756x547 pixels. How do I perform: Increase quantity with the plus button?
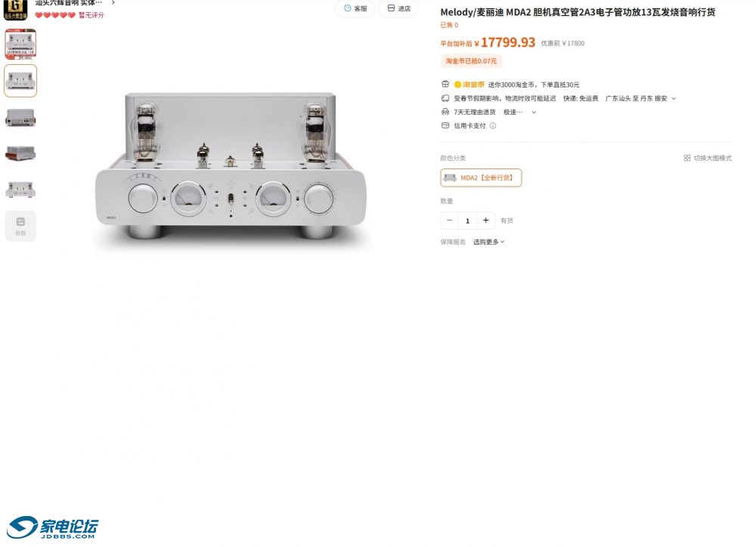pyautogui.click(x=485, y=221)
